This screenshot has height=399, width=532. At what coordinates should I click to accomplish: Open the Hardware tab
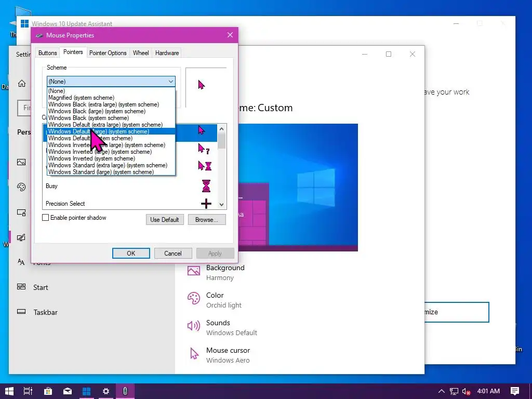click(167, 53)
